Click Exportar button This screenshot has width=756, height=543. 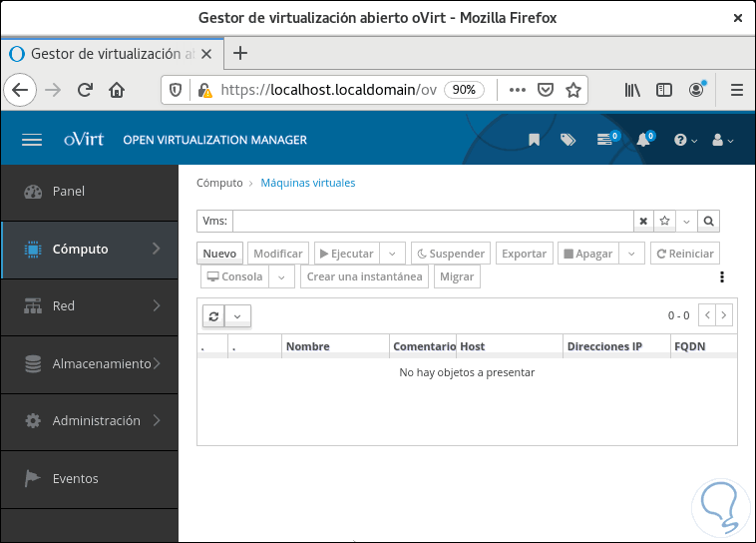click(x=524, y=254)
